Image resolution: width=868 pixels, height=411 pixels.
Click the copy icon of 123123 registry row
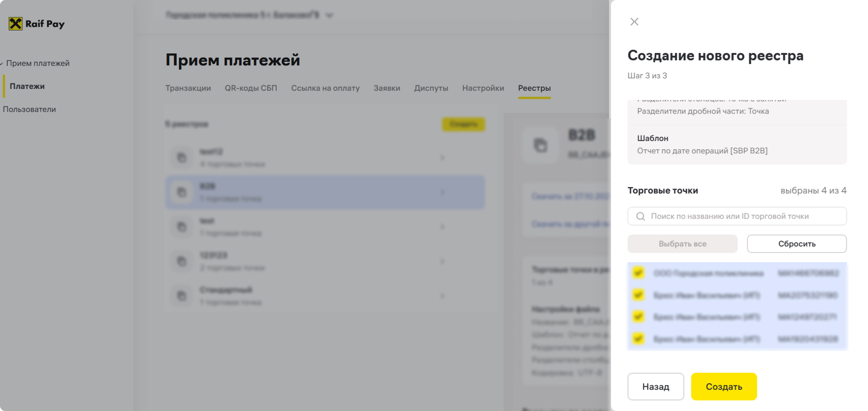click(182, 261)
